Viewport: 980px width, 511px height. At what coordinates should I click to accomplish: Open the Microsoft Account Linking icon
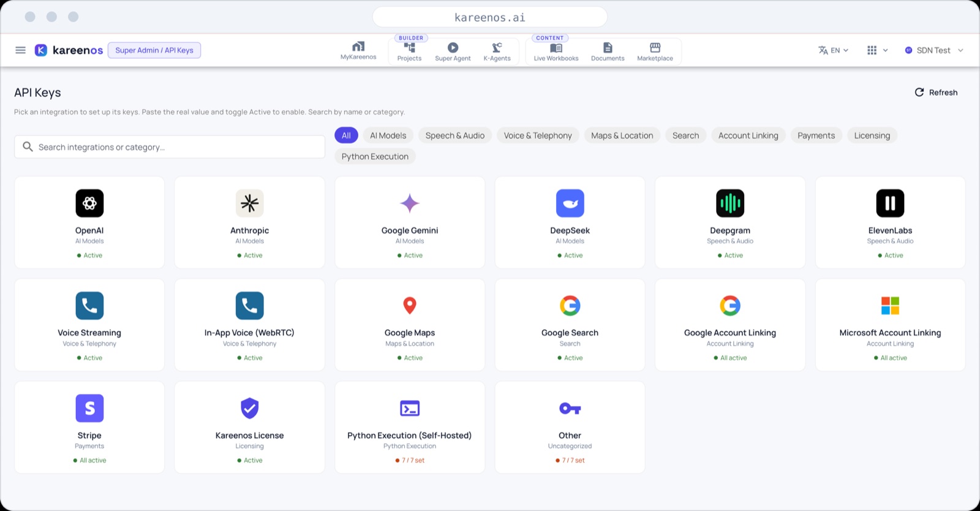point(891,306)
